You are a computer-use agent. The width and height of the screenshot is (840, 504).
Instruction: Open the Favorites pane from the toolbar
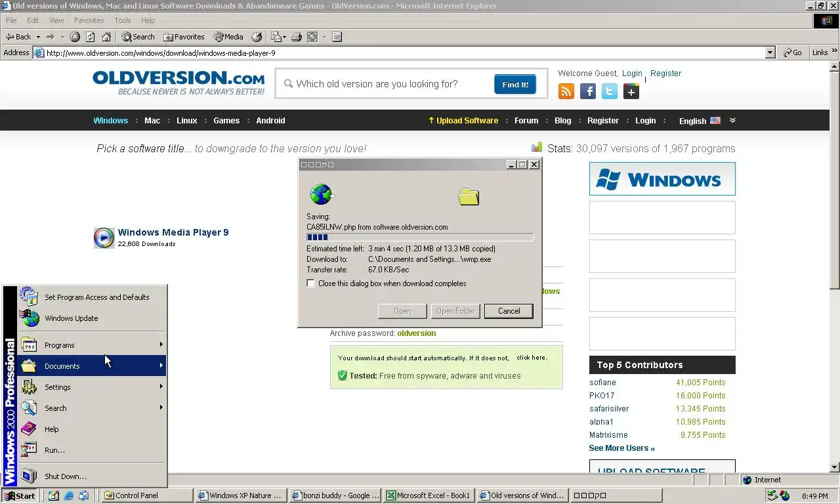click(x=184, y=37)
